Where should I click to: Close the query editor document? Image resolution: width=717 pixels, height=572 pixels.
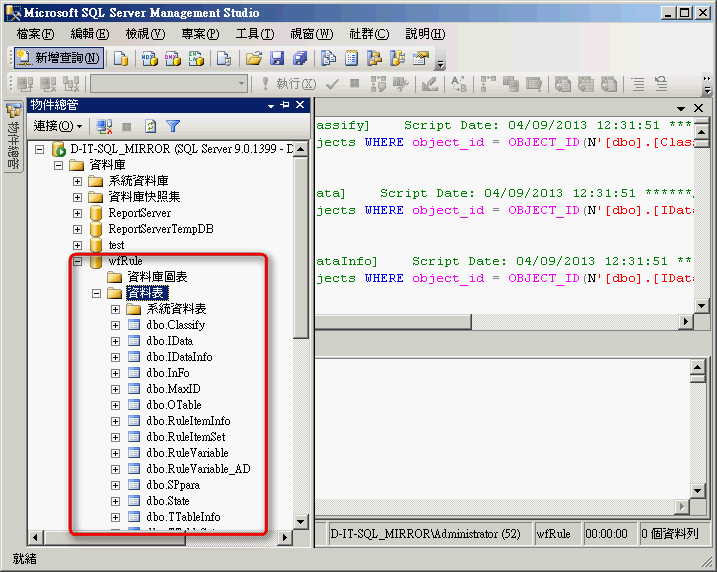[x=698, y=108]
